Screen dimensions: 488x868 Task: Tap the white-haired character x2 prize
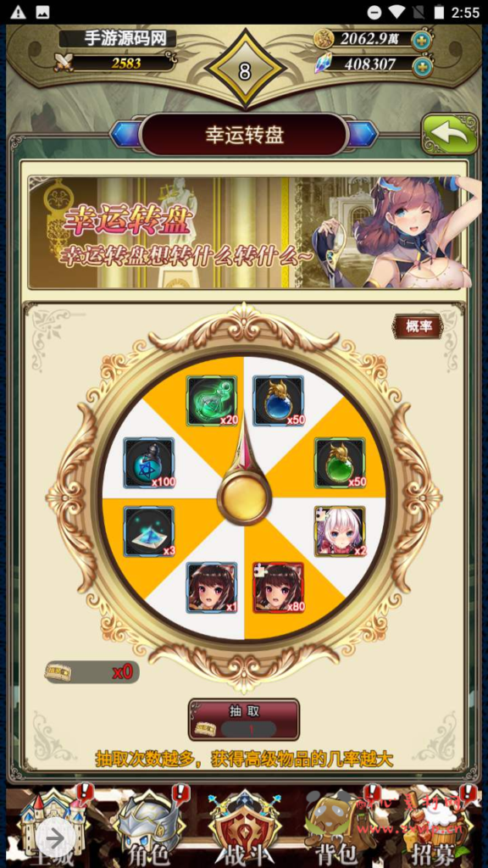[x=340, y=531]
